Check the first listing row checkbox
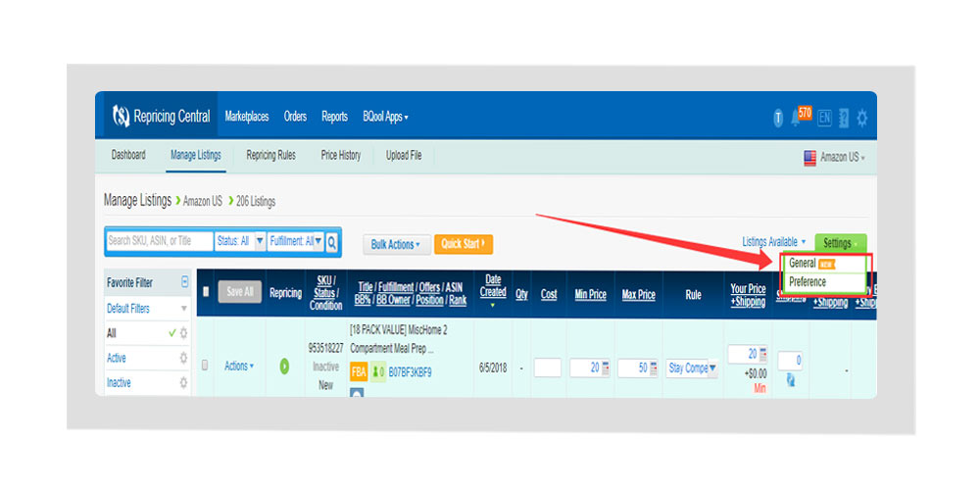980x490 pixels. coord(205,366)
